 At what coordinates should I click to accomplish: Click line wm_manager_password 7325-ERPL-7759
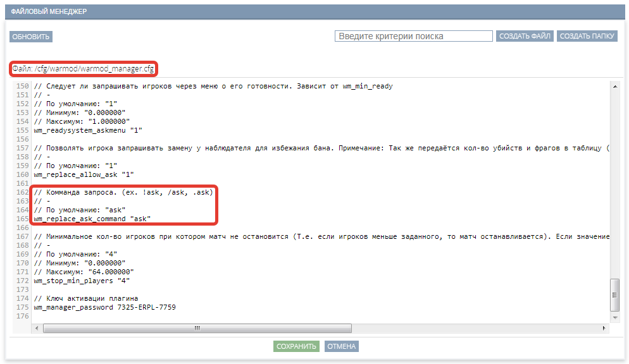(x=104, y=308)
